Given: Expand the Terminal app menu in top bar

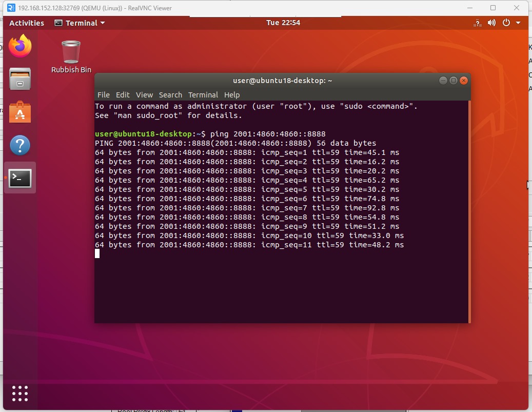Looking at the screenshot, I should point(80,23).
